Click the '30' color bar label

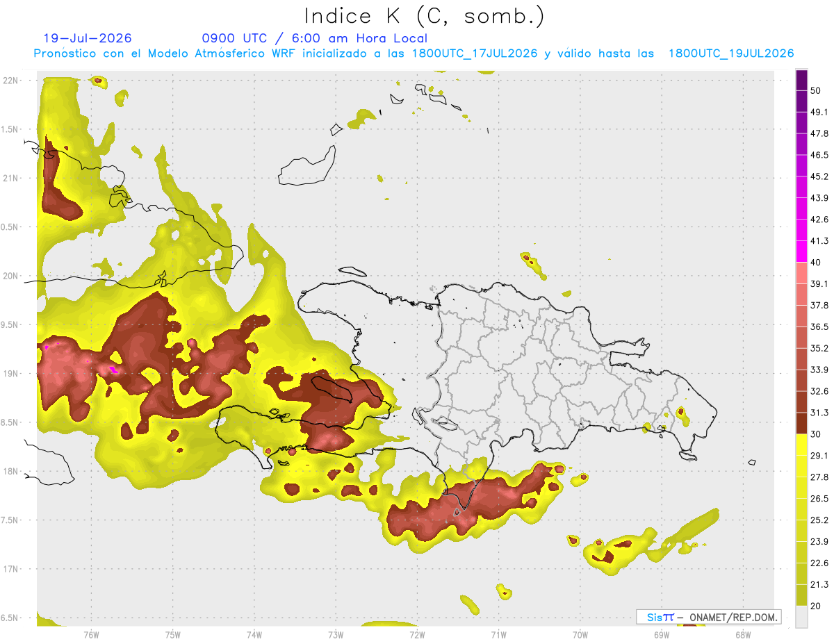pos(816,434)
